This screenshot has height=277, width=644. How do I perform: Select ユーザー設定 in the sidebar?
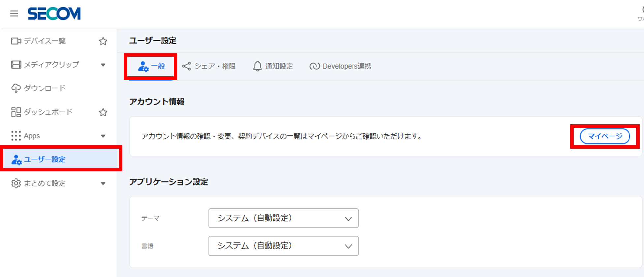click(61, 159)
